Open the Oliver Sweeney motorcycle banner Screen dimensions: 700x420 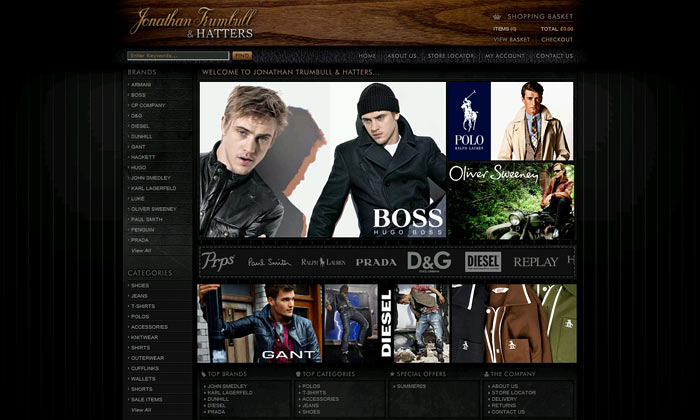(x=511, y=201)
